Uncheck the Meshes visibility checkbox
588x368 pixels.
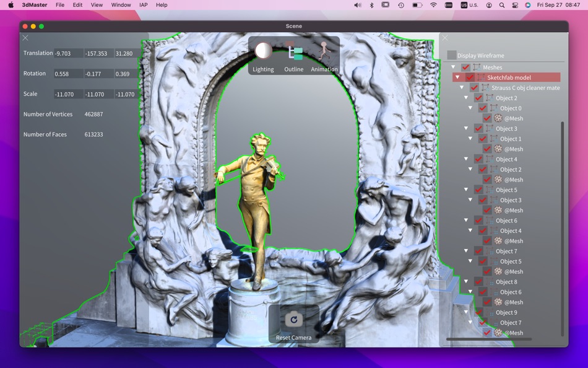[465, 67]
